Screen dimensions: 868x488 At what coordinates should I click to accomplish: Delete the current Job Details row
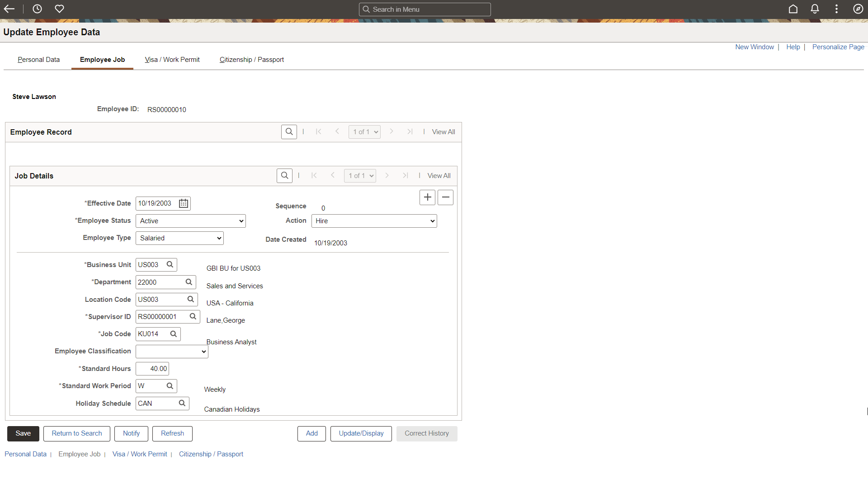click(445, 197)
